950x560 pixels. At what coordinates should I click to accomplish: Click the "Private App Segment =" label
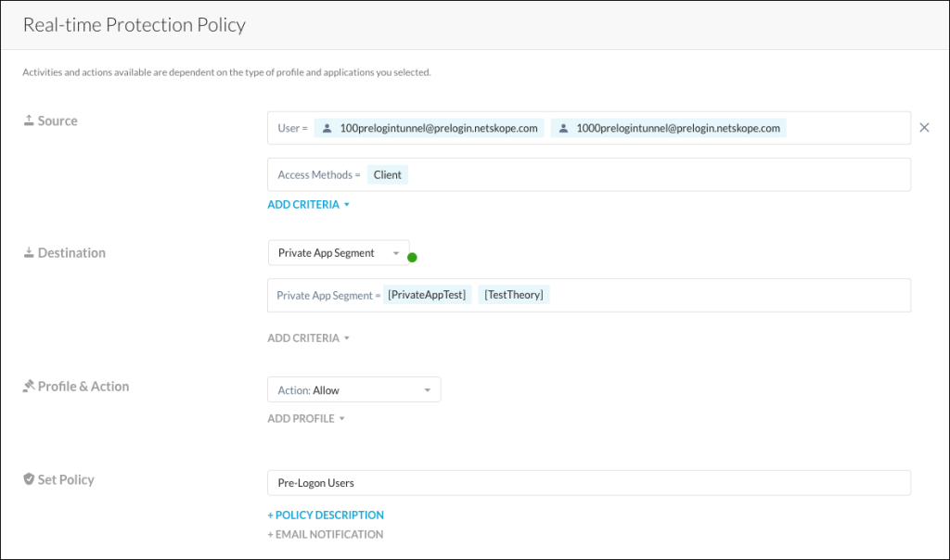(x=328, y=296)
